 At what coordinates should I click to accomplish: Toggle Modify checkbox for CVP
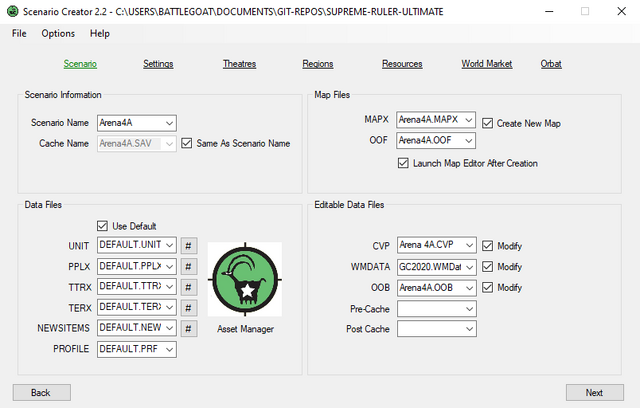coord(487,246)
